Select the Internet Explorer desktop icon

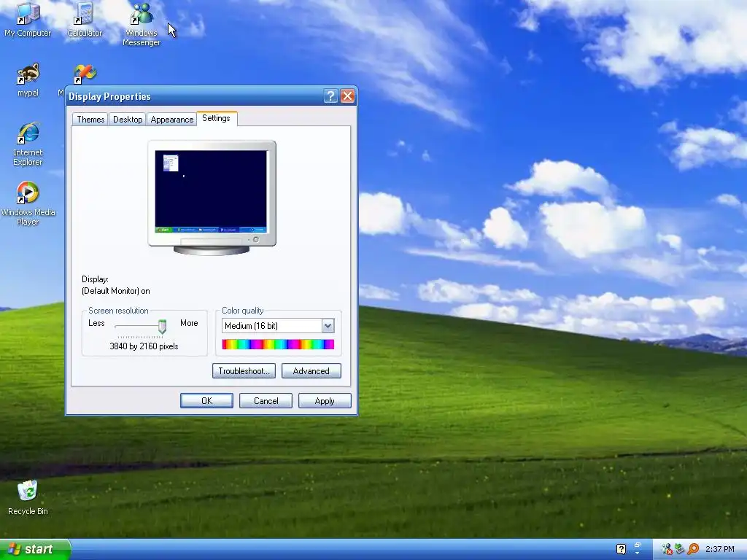click(28, 144)
